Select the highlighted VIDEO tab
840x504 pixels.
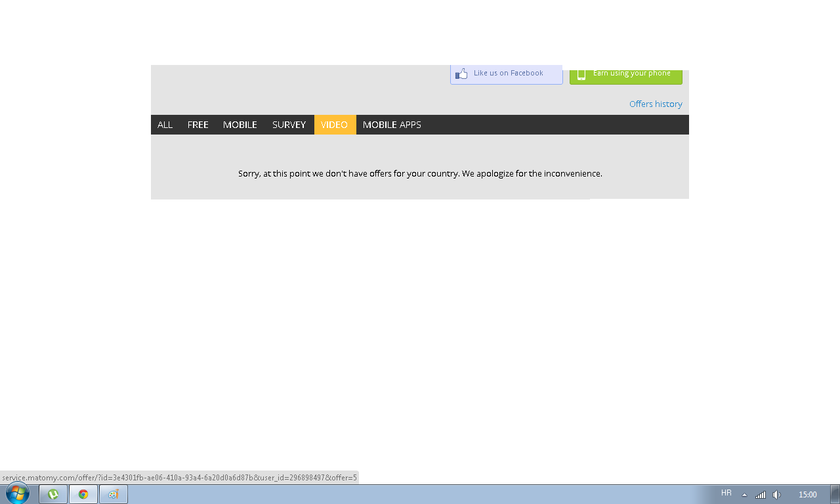[x=335, y=125]
